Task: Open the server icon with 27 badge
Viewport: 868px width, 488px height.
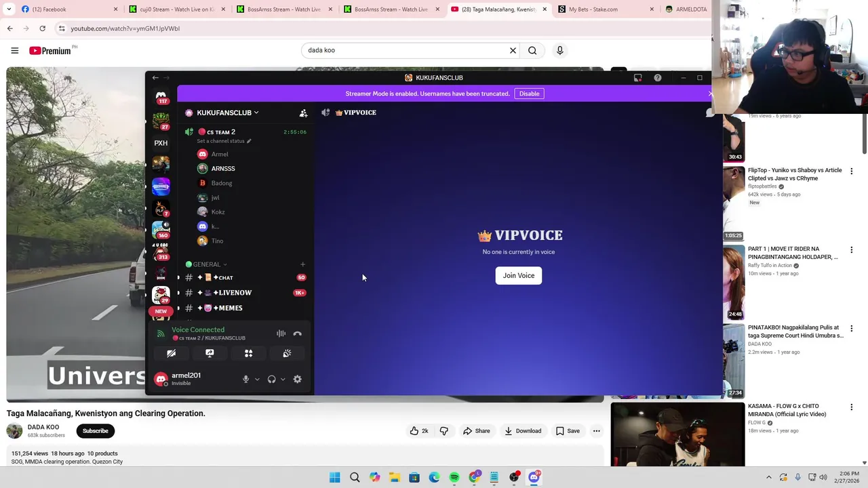Action: 161,121
